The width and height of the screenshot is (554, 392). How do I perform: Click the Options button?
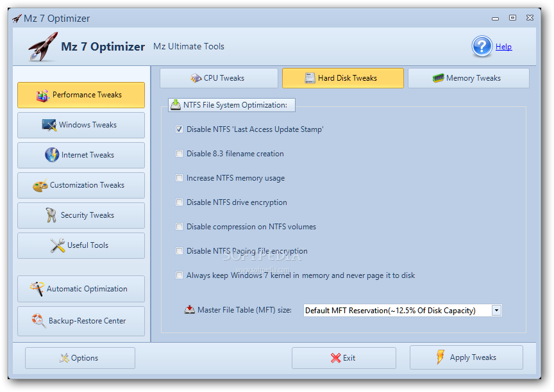80,358
